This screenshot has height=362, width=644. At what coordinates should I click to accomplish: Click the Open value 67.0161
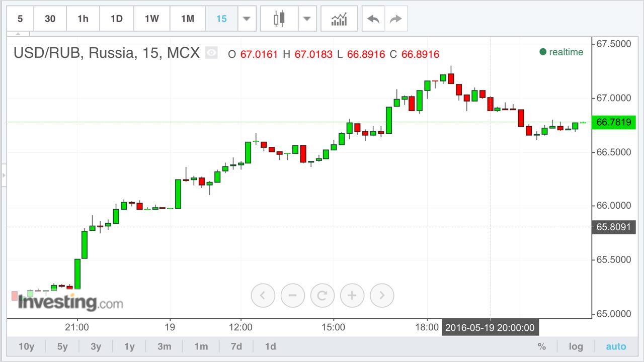(x=259, y=54)
